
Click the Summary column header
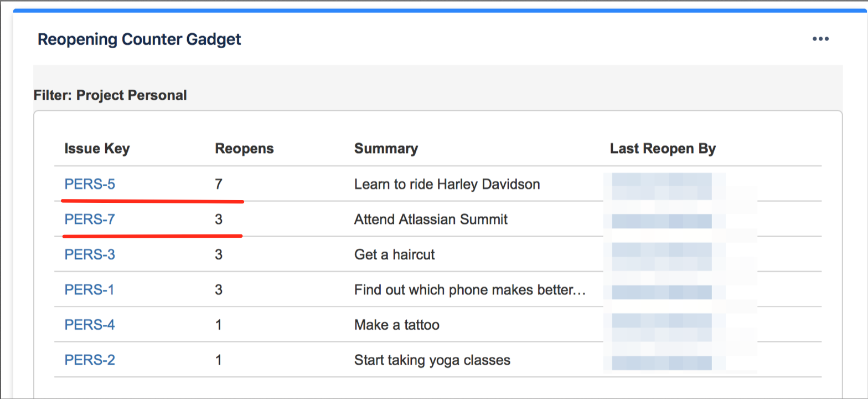point(386,149)
